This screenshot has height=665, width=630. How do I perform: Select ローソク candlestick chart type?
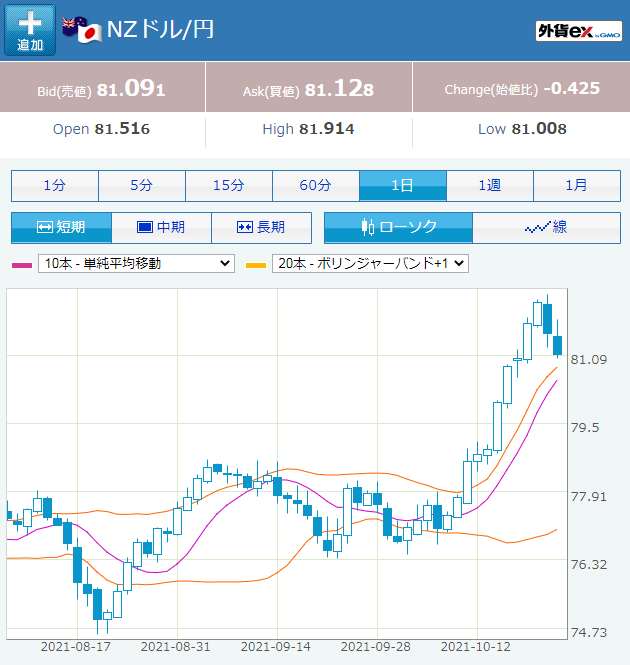(x=398, y=228)
